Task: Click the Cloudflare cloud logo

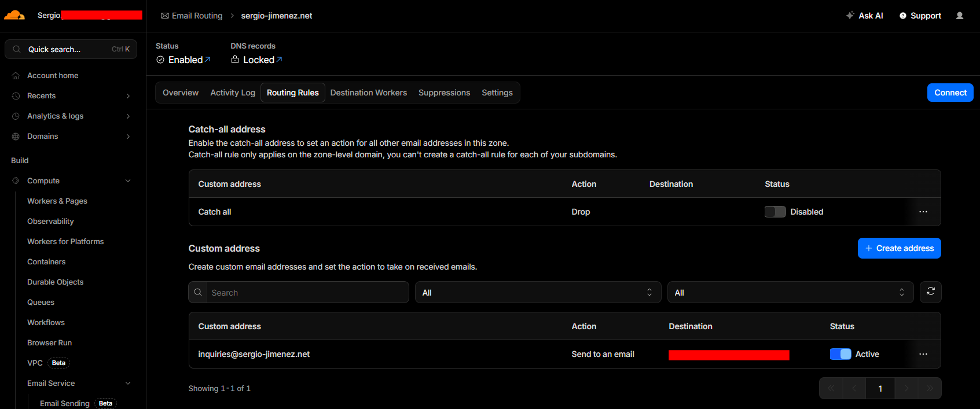Action: tap(14, 15)
